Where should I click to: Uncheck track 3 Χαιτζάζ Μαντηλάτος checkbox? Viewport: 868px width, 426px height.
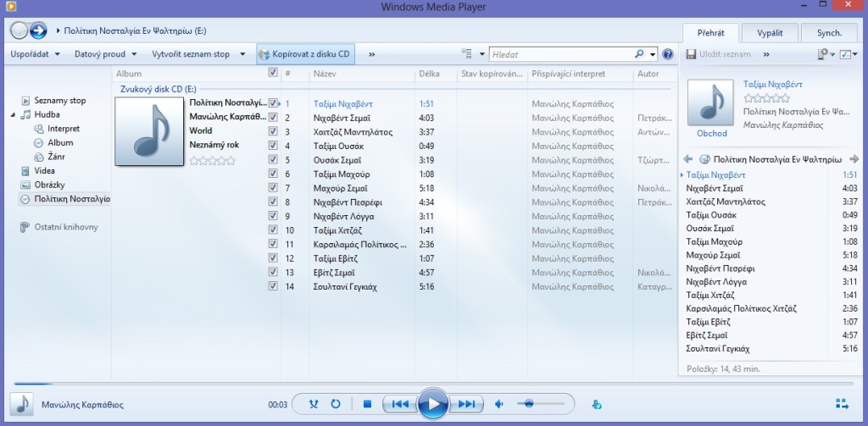click(x=272, y=131)
